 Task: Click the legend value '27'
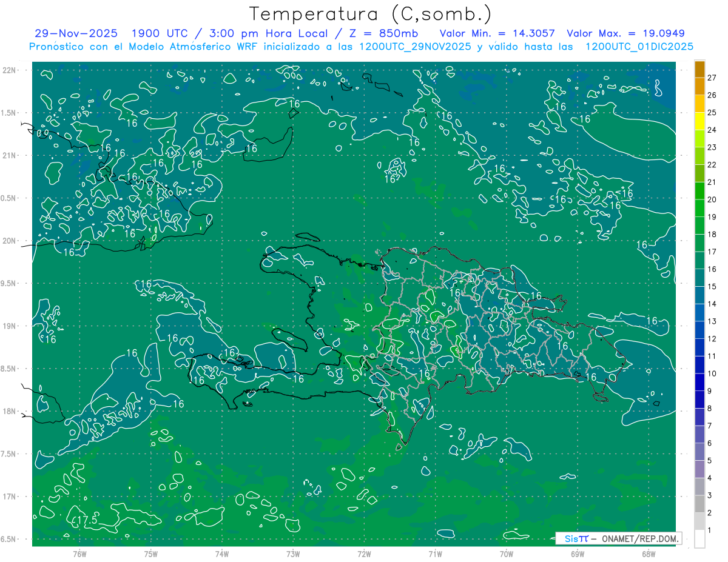(x=712, y=77)
